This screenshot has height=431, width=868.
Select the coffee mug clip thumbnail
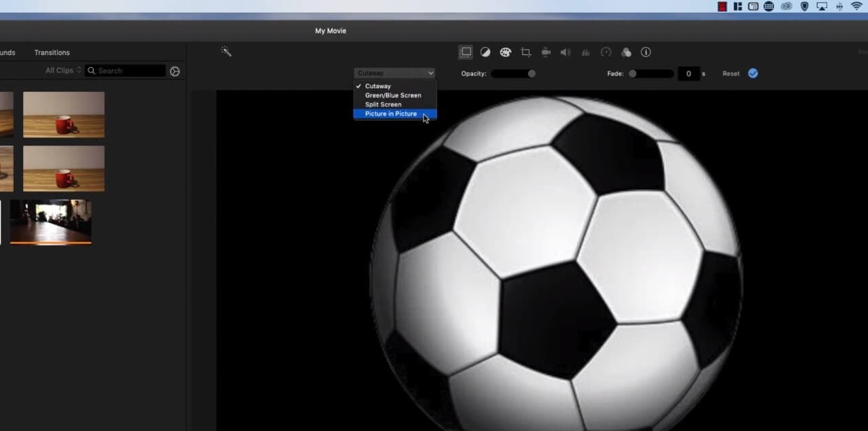[63, 114]
